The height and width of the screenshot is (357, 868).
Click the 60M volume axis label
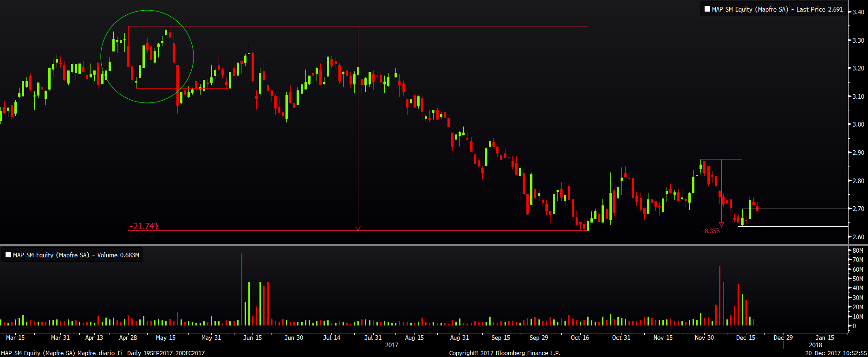tap(858, 269)
